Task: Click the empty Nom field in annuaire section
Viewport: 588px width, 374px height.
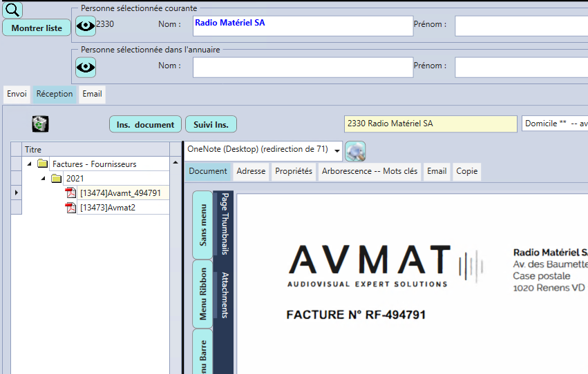Action: point(303,68)
